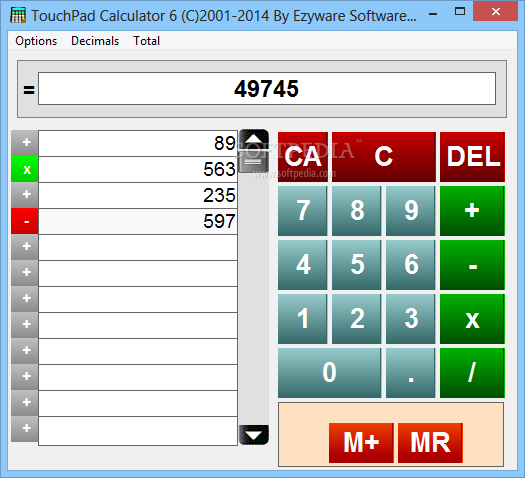Tap digit 8 on the keypad
The image size is (525, 478).
(x=357, y=211)
